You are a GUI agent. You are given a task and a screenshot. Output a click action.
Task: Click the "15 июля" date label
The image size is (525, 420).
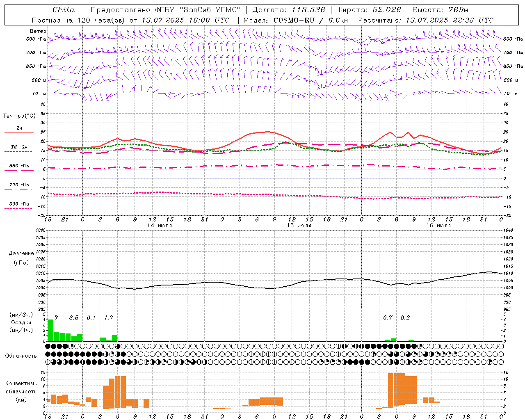click(x=299, y=226)
